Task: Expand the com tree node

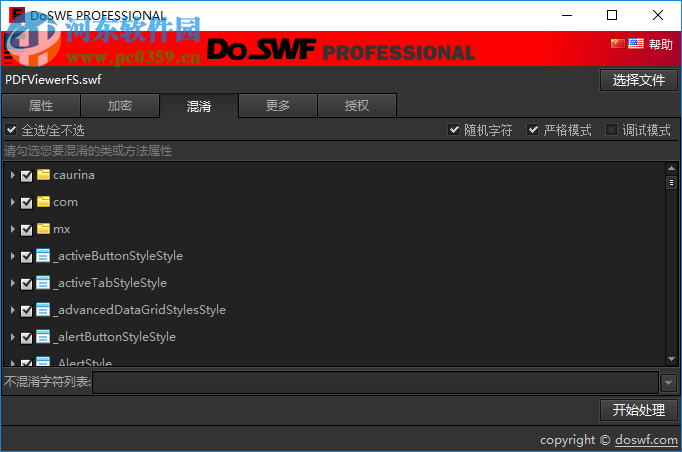Action: click(x=13, y=202)
